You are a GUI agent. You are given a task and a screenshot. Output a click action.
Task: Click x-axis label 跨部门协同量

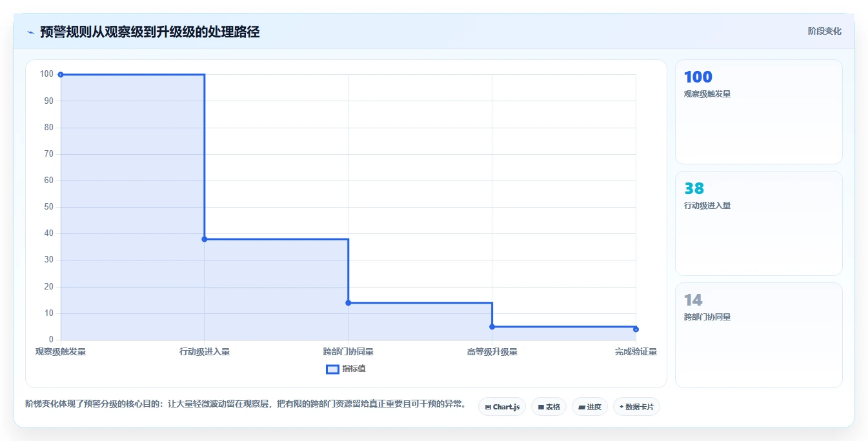348,351
